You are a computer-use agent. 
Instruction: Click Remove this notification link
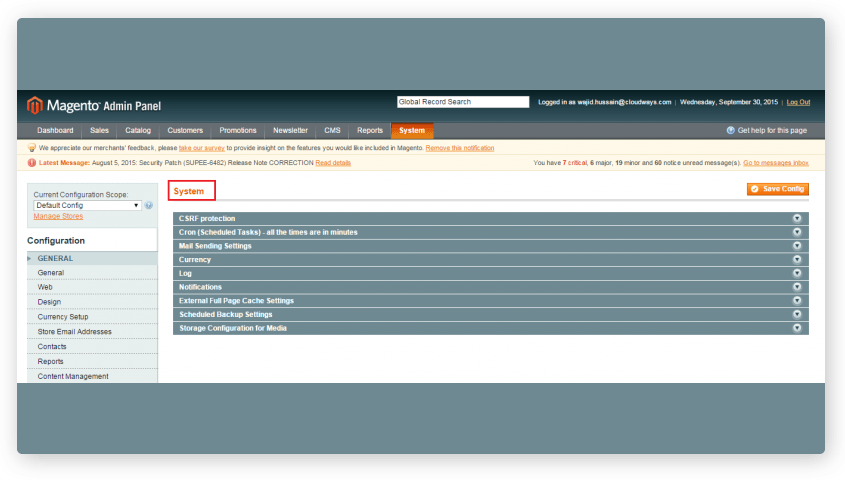click(x=460, y=148)
